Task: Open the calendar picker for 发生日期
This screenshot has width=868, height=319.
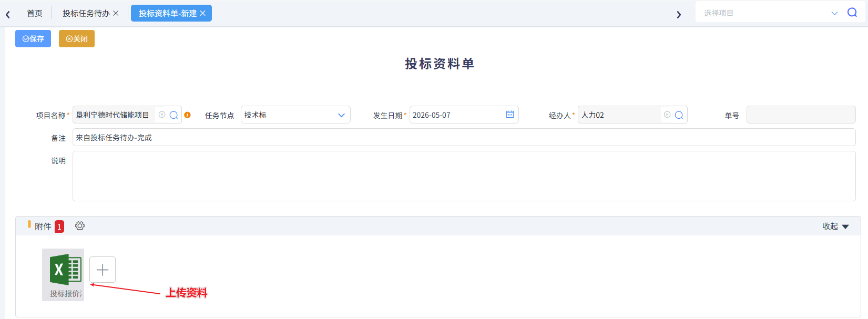Action: coord(510,114)
